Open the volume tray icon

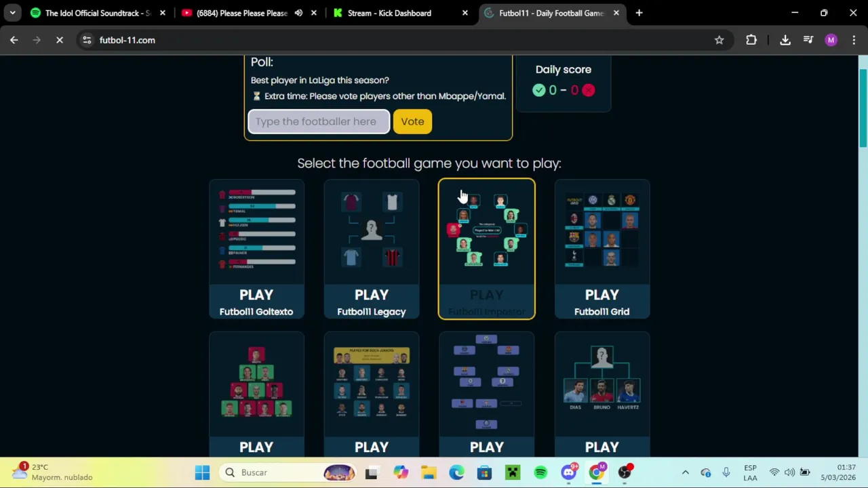pos(789,472)
